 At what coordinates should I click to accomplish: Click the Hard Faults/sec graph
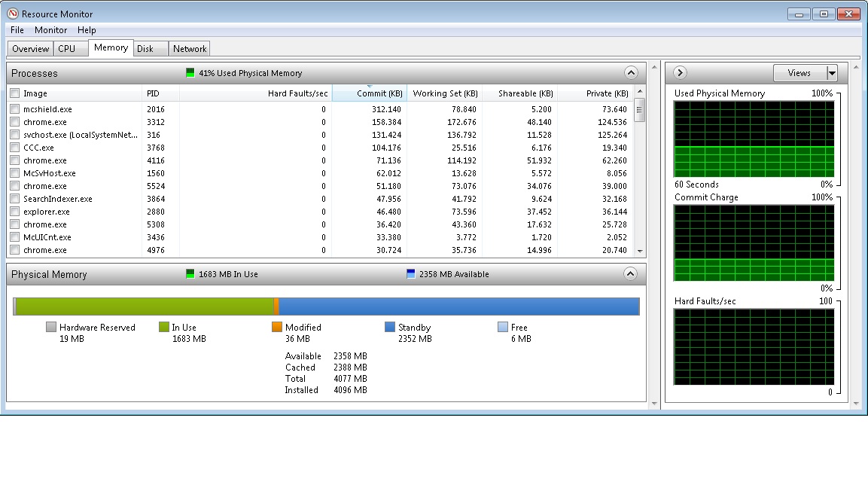pos(754,346)
